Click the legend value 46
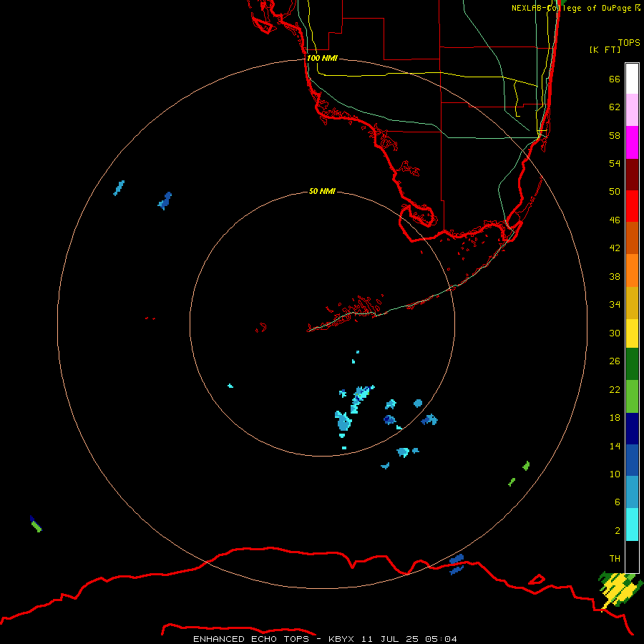The width and height of the screenshot is (644, 644). click(615, 220)
